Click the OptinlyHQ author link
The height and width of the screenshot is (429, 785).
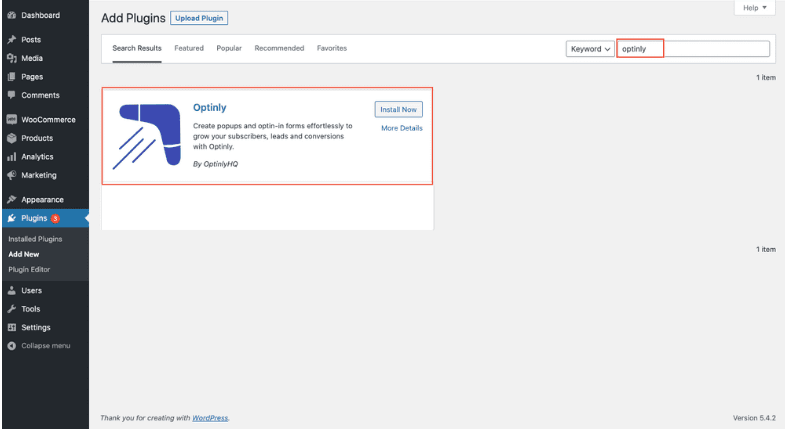coord(221,164)
